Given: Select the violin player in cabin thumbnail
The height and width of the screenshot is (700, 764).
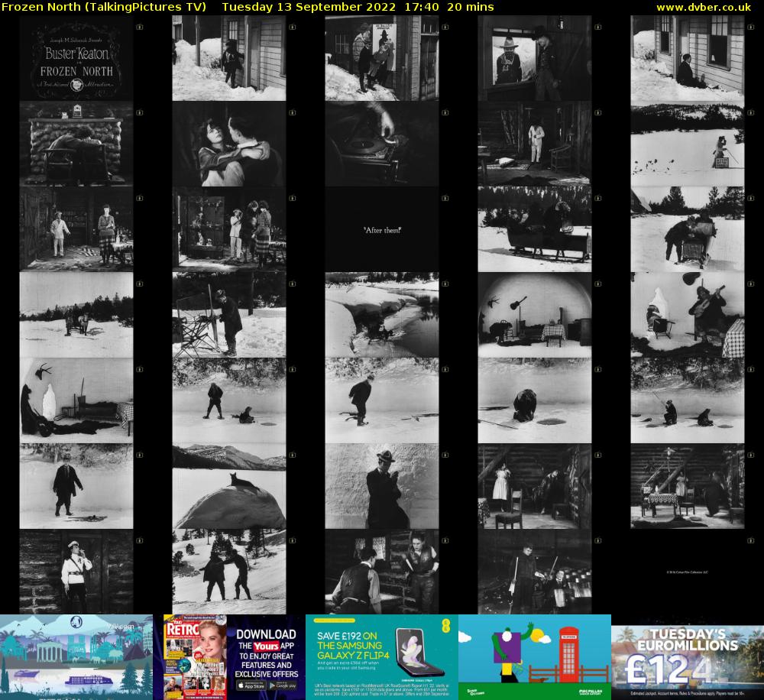Looking at the screenshot, I should point(535,572).
